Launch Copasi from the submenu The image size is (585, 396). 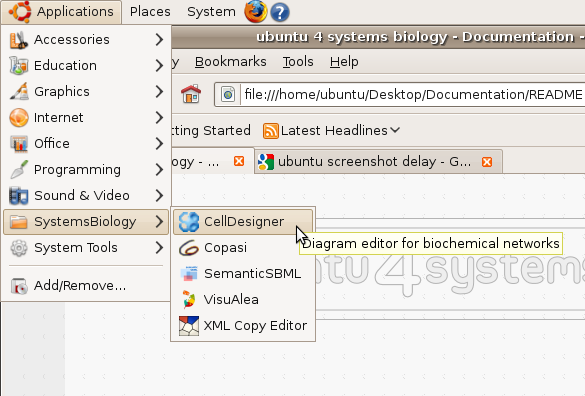(x=243, y=248)
